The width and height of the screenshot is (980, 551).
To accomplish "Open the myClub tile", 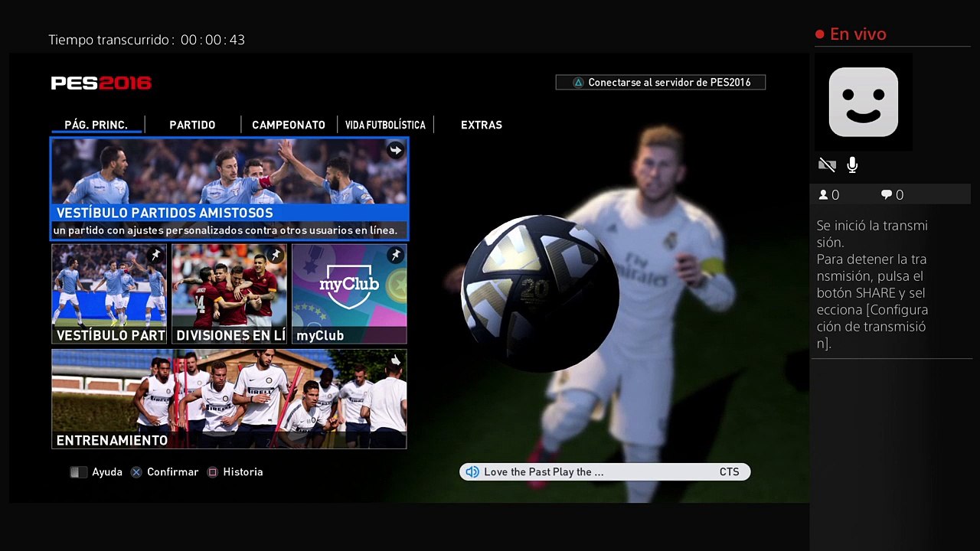I will 349,294.
